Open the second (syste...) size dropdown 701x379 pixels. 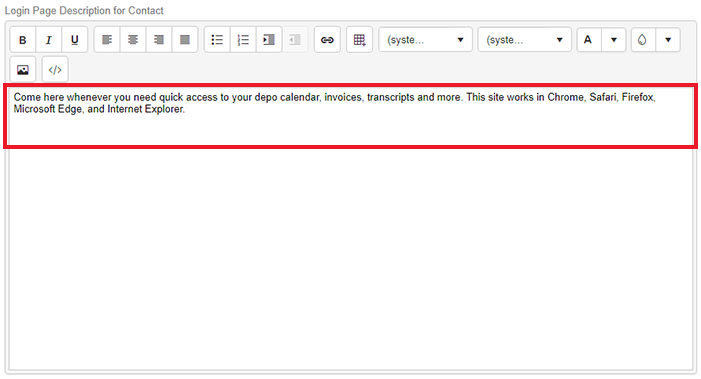524,40
